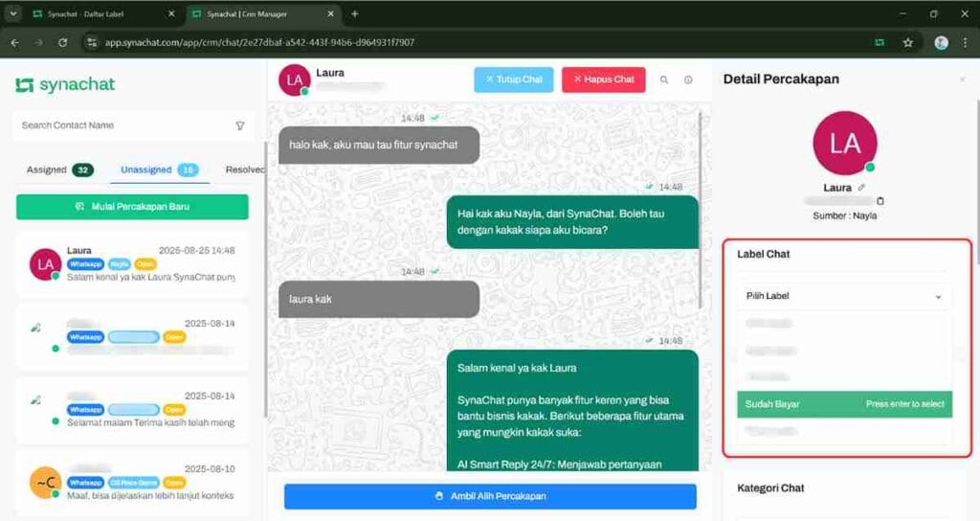Open the Synachat extension icon in toolbar
The height and width of the screenshot is (521, 980).
point(880,42)
